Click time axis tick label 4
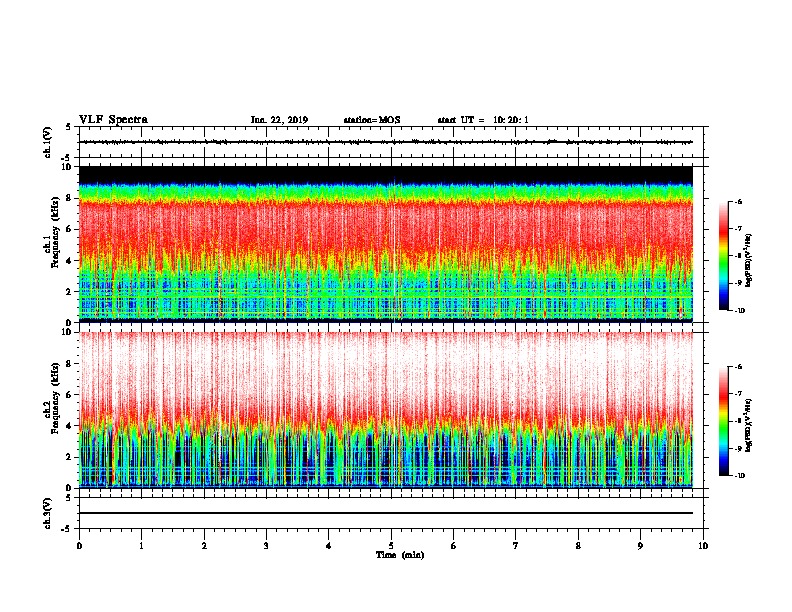Viewport: 792px width, 612px height. coord(329,546)
